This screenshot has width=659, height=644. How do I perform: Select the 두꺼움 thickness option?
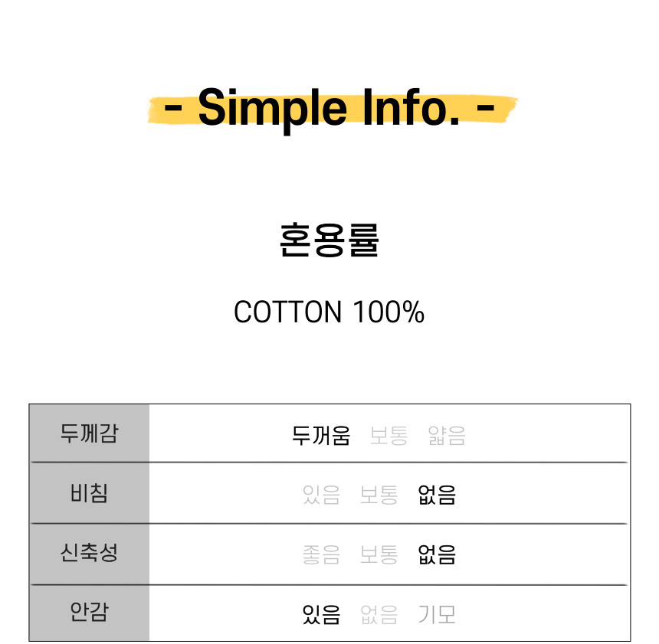(321, 436)
